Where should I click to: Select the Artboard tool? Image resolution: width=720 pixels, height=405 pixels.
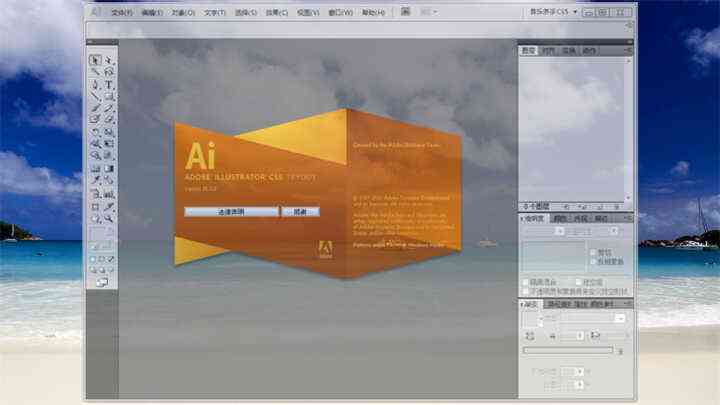[x=96, y=207]
